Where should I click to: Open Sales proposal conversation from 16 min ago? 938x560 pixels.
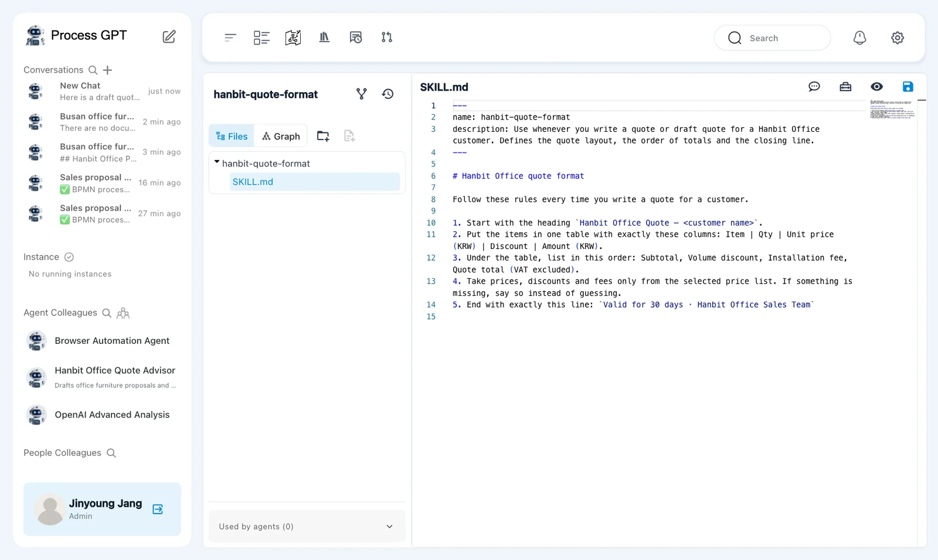pos(103,183)
